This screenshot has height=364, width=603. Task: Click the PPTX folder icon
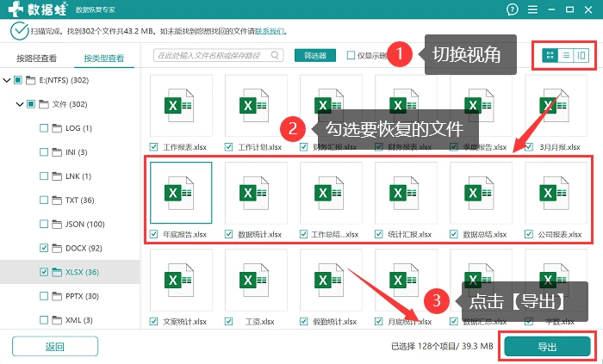click(57, 296)
